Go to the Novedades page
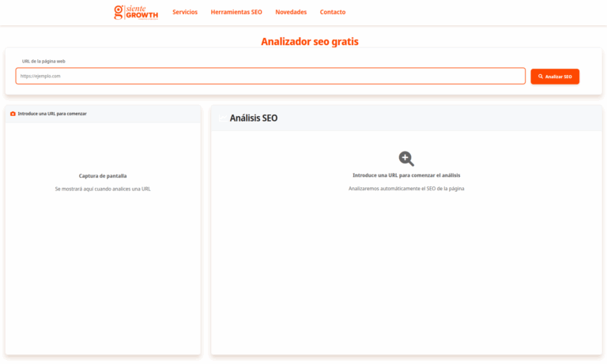This screenshot has width=607, height=364. click(291, 12)
